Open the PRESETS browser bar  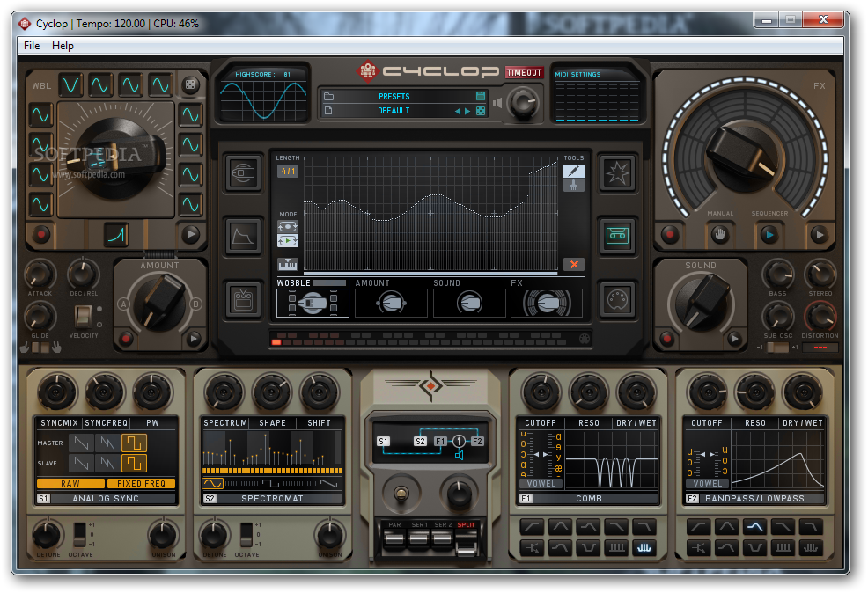coord(394,96)
